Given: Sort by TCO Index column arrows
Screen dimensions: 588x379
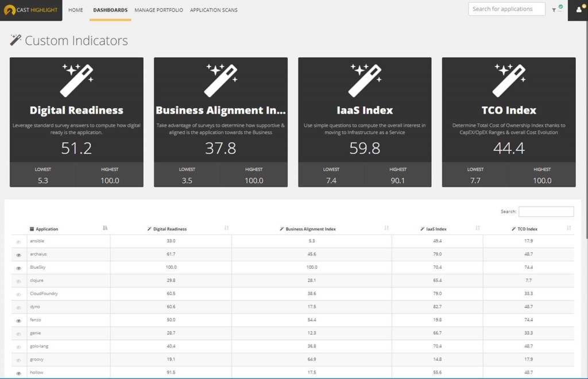Looking at the screenshot, I should (568, 229).
